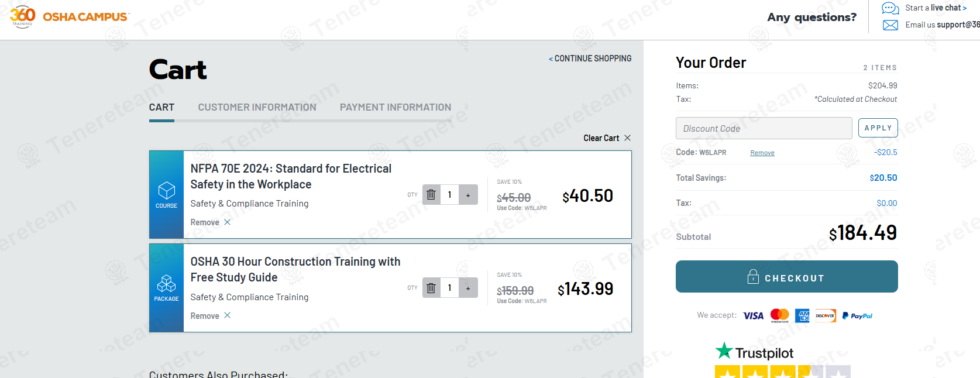Click the NFPA 70E course cube icon

tap(167, 191)
